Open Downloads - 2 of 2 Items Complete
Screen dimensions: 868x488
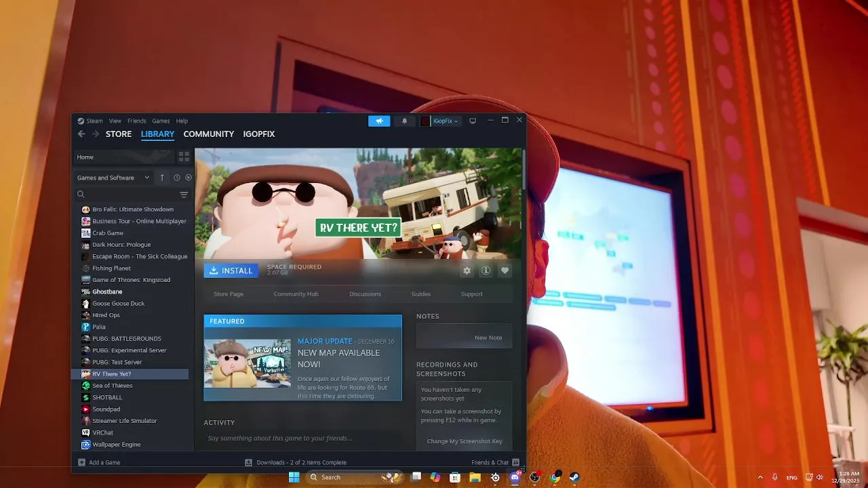click(x=296, y=463)
